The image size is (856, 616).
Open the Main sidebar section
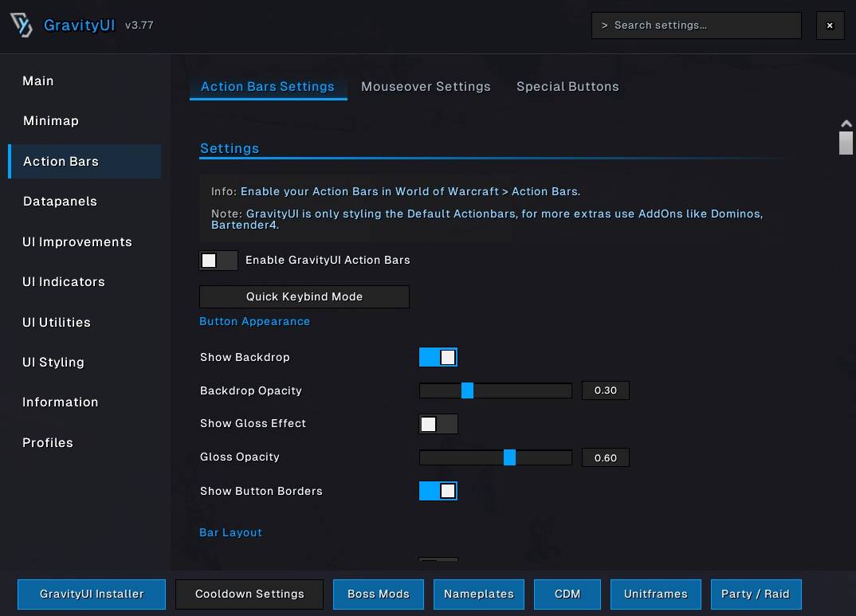pos(37,80)
